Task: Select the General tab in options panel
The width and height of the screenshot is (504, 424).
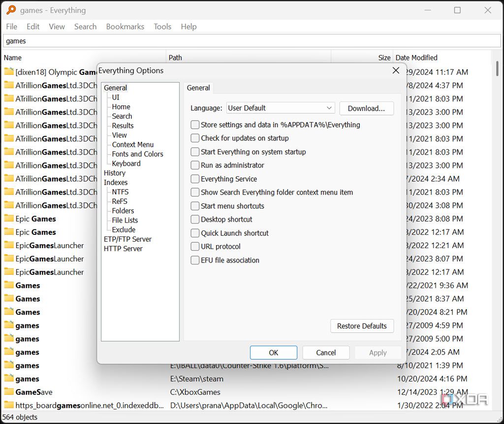Action: pos(198,88)
